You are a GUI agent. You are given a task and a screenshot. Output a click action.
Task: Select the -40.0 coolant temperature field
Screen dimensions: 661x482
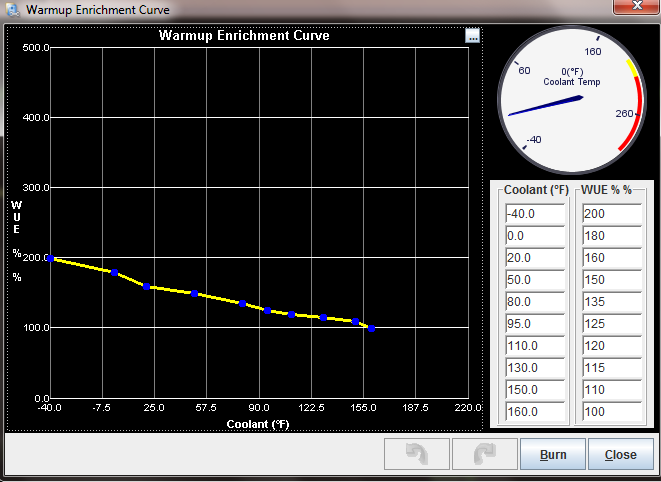point(535,214)
